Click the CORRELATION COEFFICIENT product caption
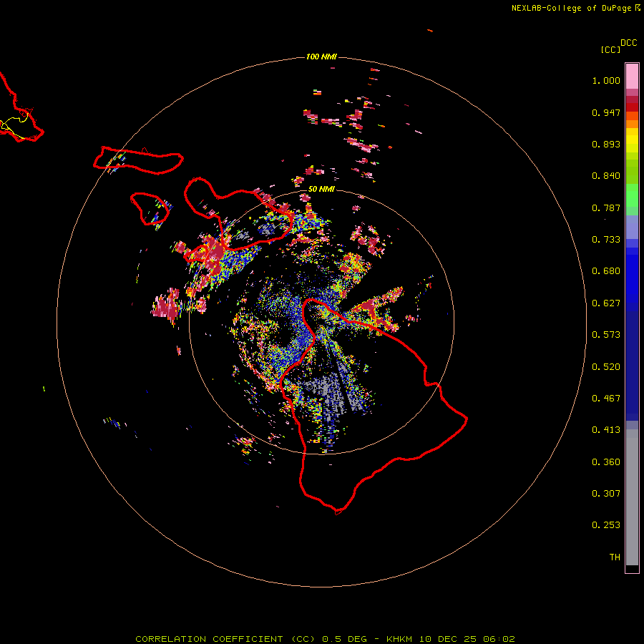The width and height of the screenshot is (644, 644). [x=225, y=639]
